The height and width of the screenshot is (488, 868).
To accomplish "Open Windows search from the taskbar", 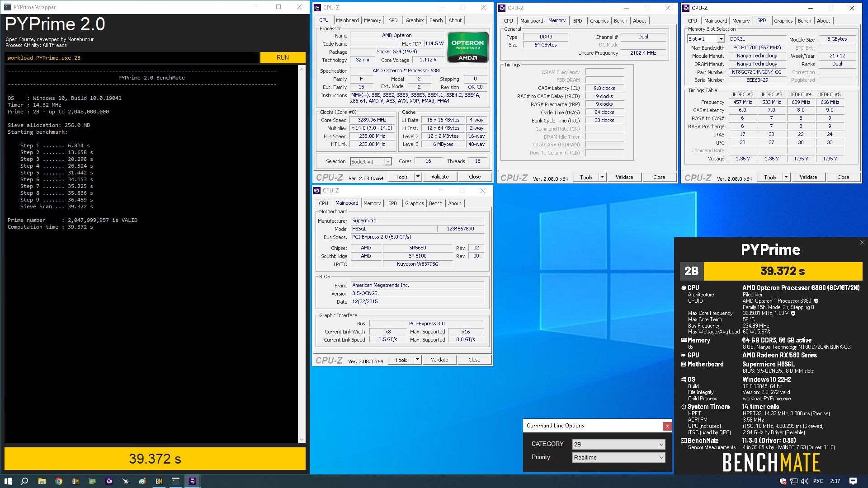I will click(25, 481).
